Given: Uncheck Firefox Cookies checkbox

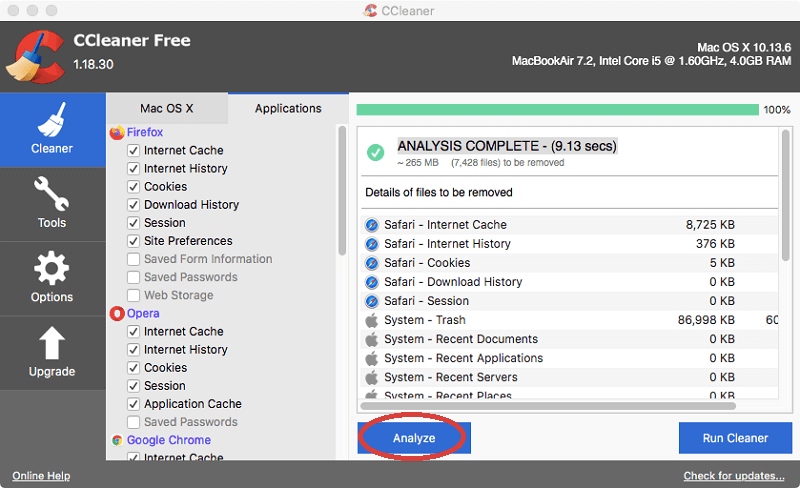Looking at the screenshot, I should coord(133,187).
